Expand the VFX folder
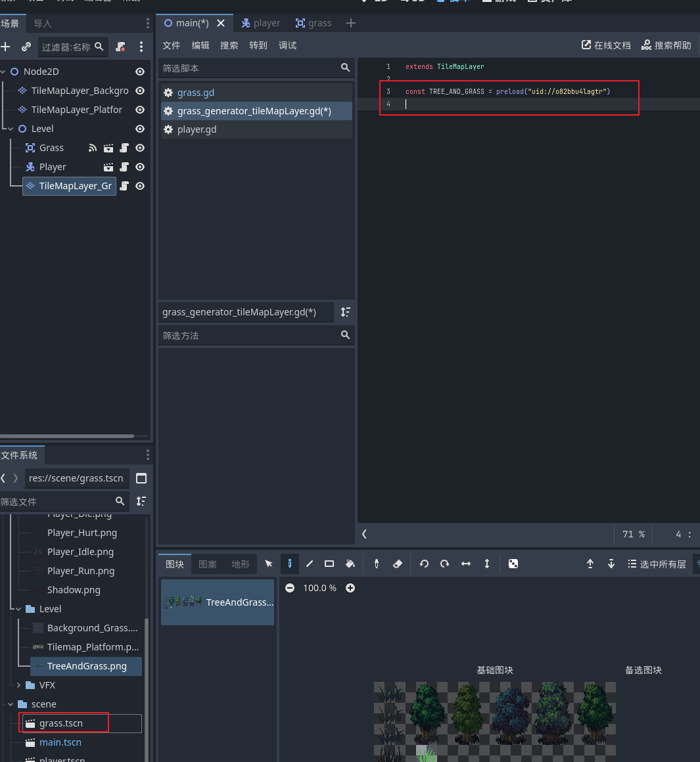 pos(18,685)
